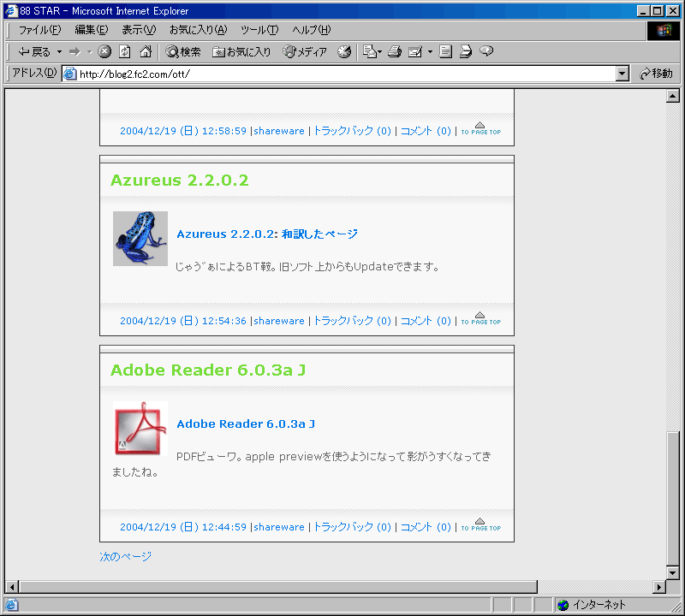This screenshot has height=616, width=685.
Task: Open the メディア media pane
Action: (305, 52)
